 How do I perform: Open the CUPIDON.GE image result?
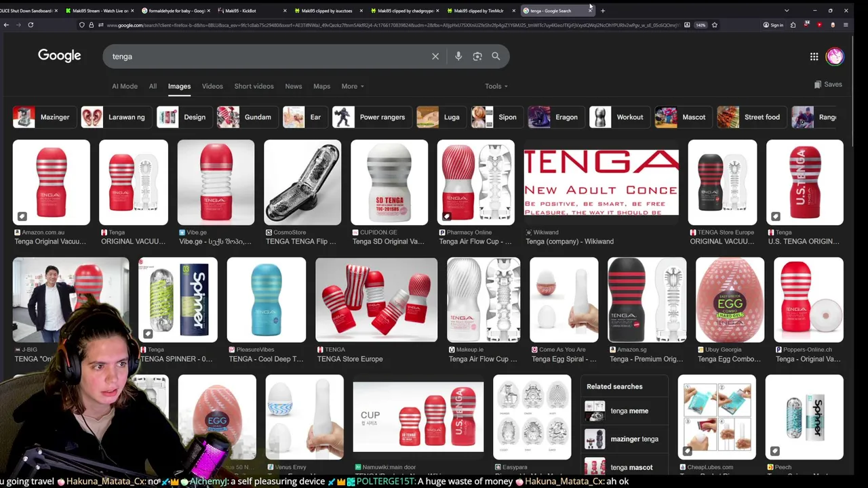pyautogui.click(x=389, y=182)
